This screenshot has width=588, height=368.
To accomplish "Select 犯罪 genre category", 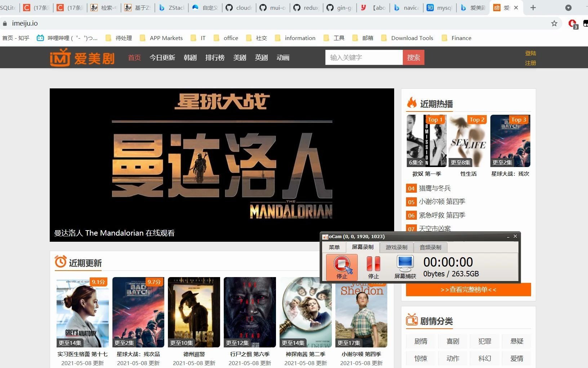I will (485, 341).
